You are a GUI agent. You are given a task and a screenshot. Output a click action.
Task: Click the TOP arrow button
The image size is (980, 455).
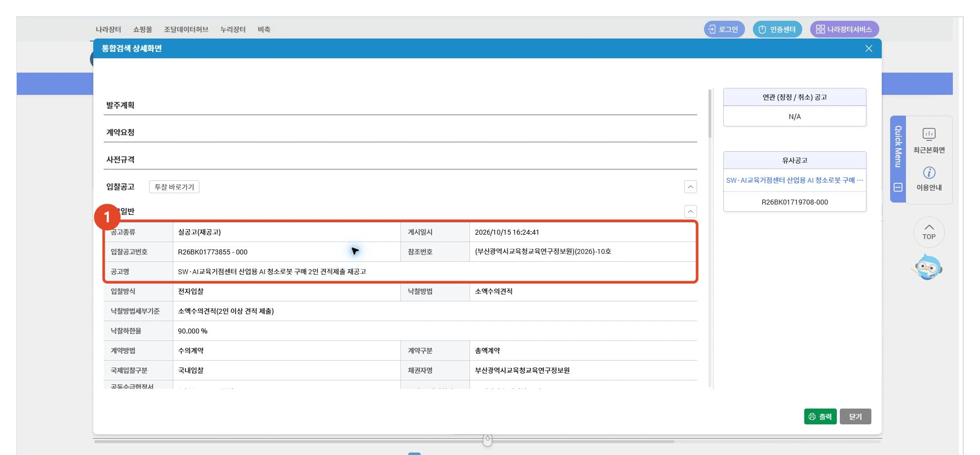coord(929,232)
